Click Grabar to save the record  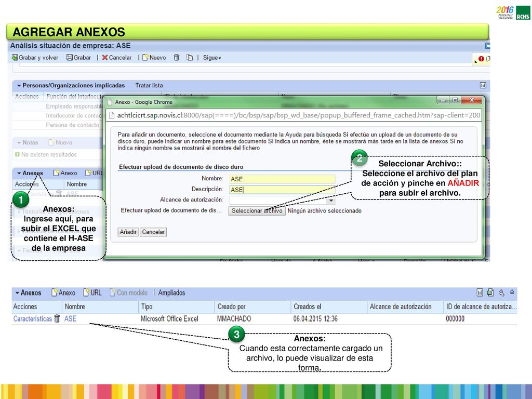pos(79,58)
